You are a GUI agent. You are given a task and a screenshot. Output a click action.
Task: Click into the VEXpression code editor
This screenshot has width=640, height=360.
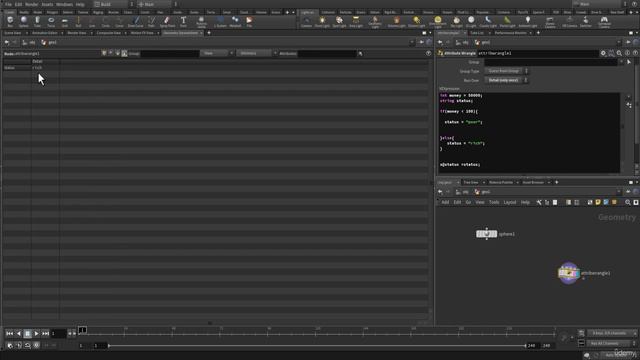tap(529, 132)
